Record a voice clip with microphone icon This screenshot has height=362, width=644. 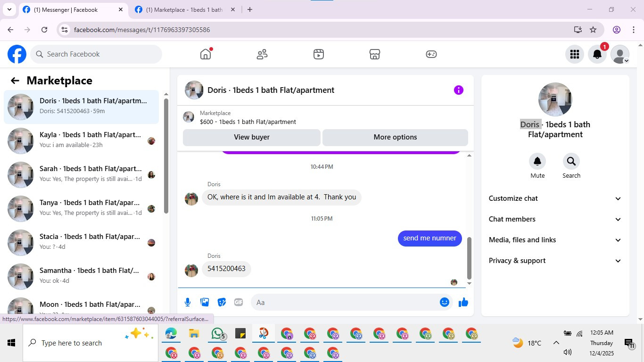pyautogui.click(x=188, y=302)
